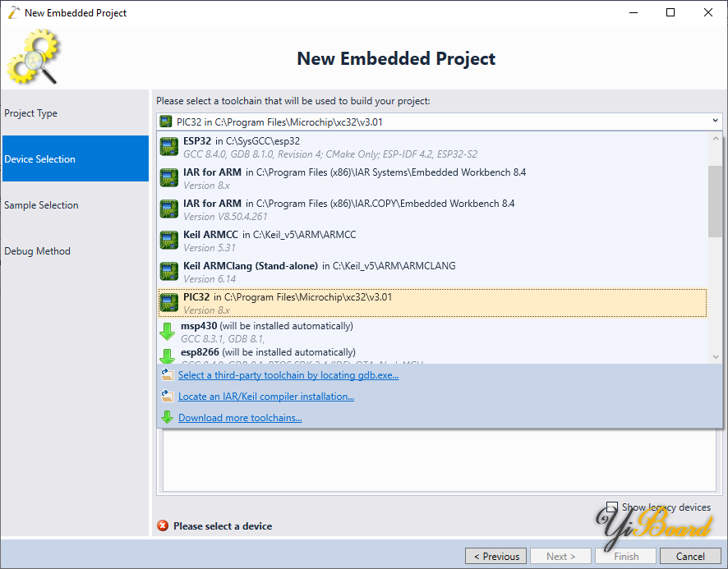Close the New Embedded Project window
Screen dimensions: 728x569
(x=708, y=12)
